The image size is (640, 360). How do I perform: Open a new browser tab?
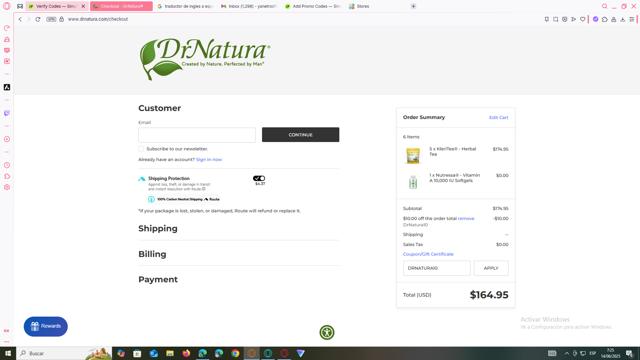coord(413,6)
